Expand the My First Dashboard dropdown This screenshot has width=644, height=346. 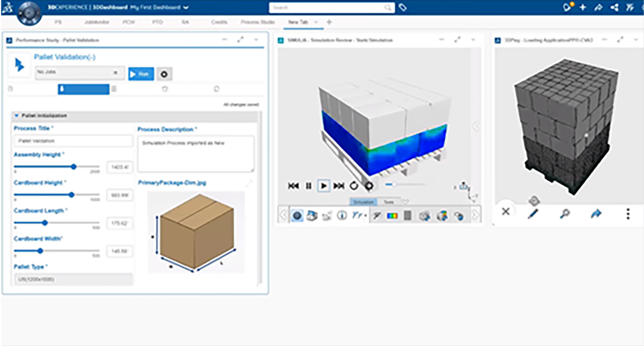tap(185, 8)
